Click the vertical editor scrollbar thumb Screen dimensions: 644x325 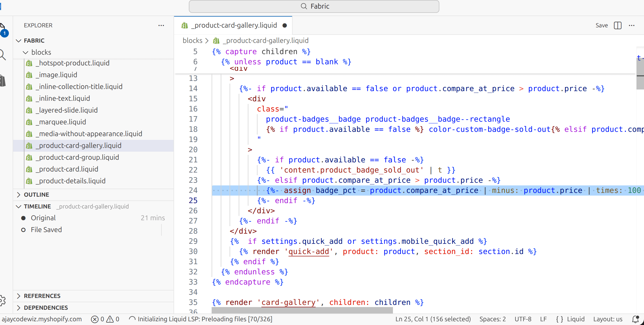[640, 74]
